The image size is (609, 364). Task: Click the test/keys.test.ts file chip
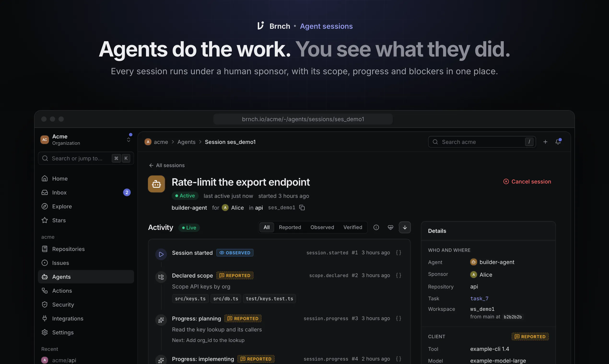coord(269,299)
